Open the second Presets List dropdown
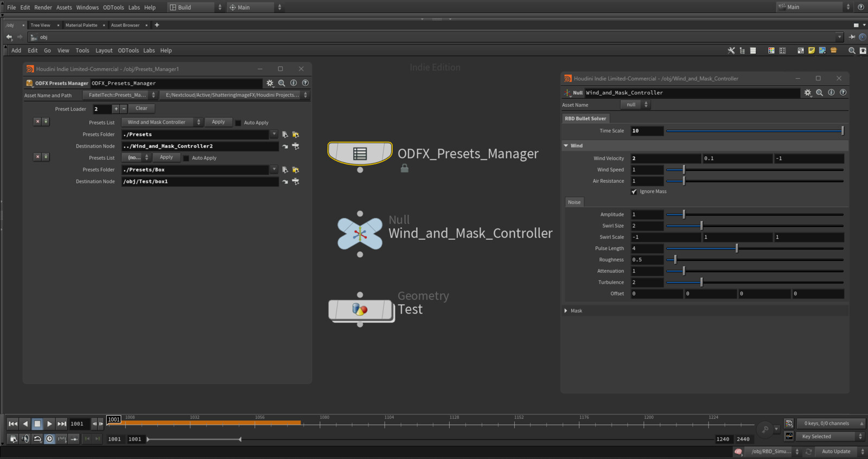The width and height of the screenshot is (868, 459). (x=136, y=157)
